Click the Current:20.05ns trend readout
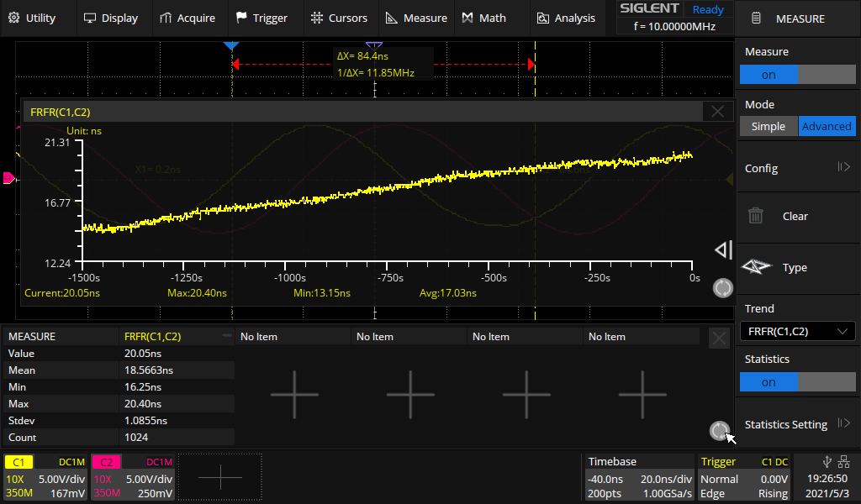The image size is (861, 504). 62,293
